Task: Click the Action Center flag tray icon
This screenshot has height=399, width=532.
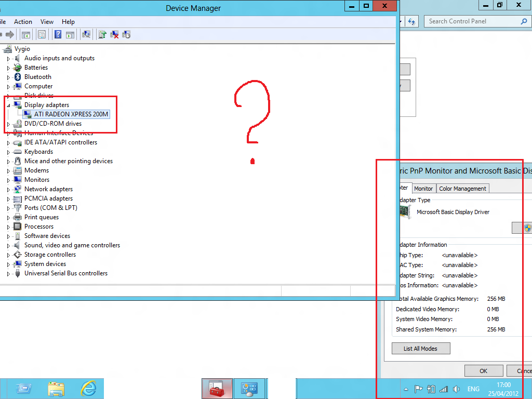Action: pos(419,389)
